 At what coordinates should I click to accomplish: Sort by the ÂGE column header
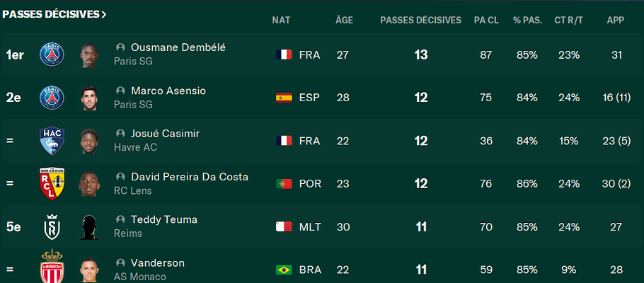[344, 20]
